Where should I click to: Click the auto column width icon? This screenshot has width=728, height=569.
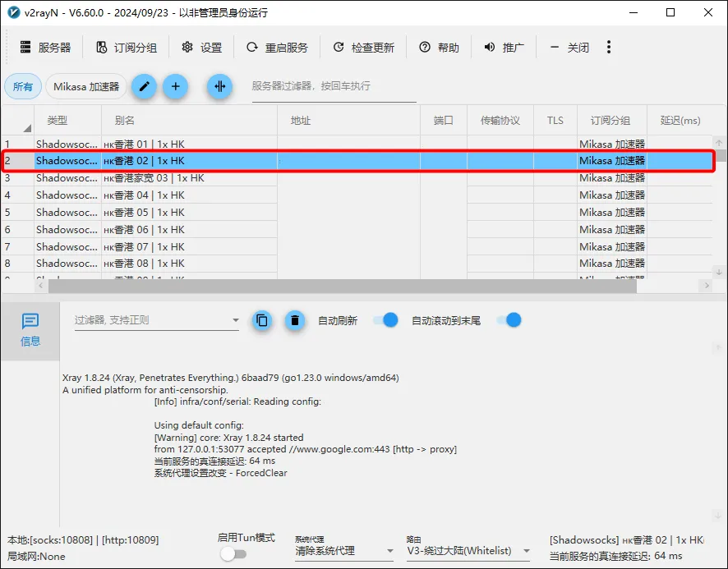(219, 86)
